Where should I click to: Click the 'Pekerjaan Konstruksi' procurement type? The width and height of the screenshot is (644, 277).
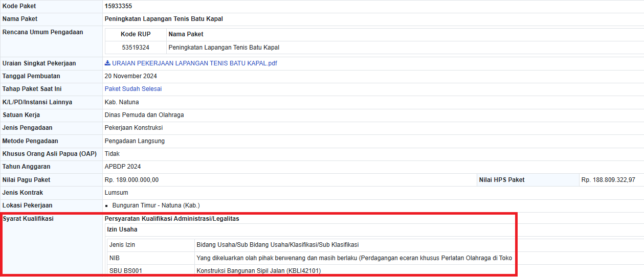pyautogui.click(x=134, y=128)
